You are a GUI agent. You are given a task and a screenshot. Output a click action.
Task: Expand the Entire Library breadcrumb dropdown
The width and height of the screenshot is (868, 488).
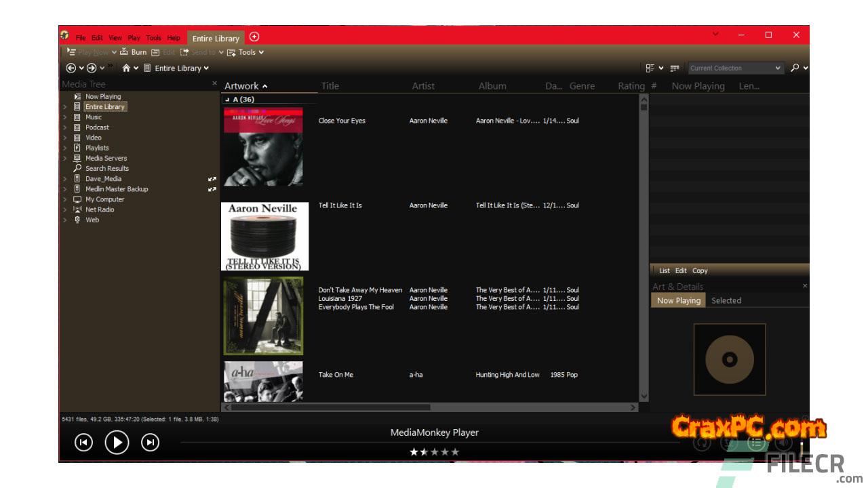pyautogui.click(x=206, y=68)
